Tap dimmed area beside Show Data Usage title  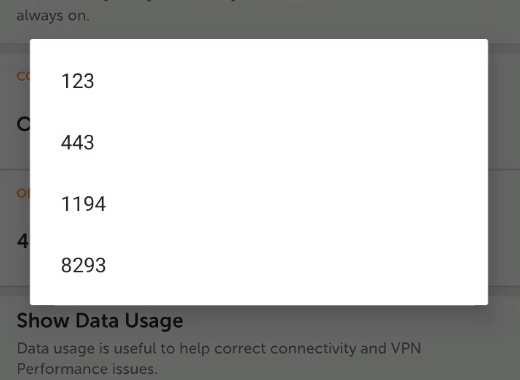click(350, 320)
